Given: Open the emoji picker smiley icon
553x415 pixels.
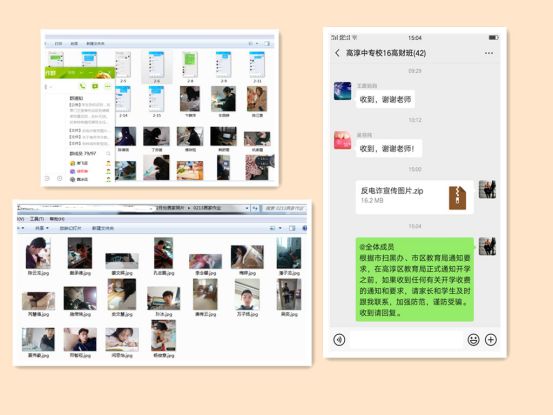Looking at the screenshot, I should [x=473, y=340].
